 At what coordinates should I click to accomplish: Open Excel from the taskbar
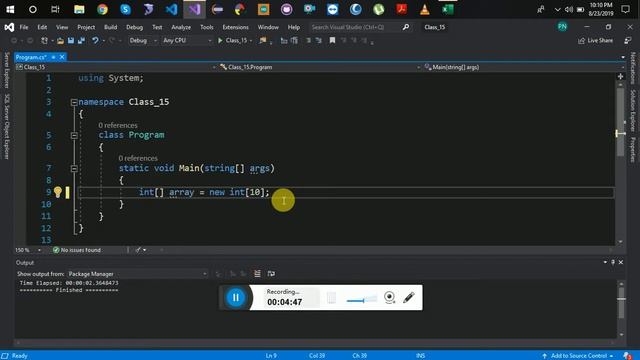click(x=448, y=9)
